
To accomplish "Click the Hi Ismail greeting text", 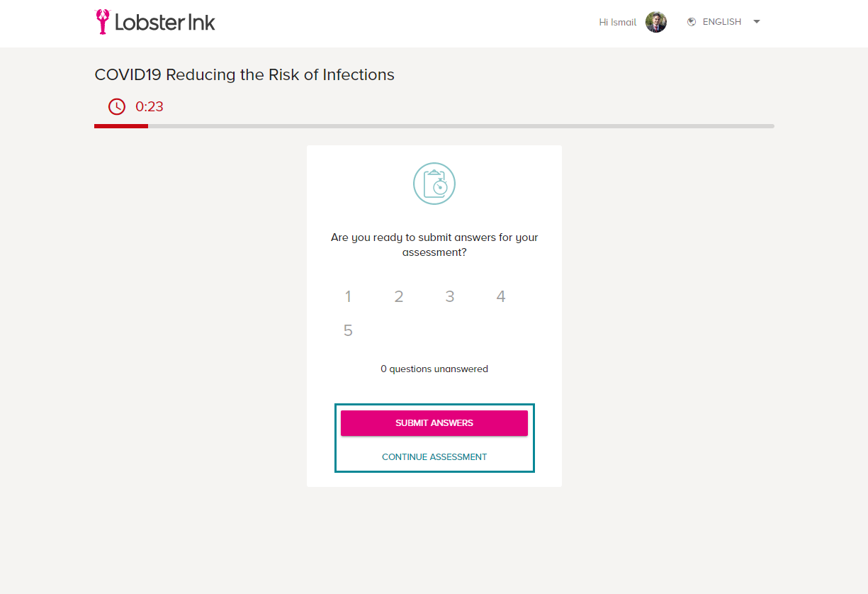I will (618, 22).
